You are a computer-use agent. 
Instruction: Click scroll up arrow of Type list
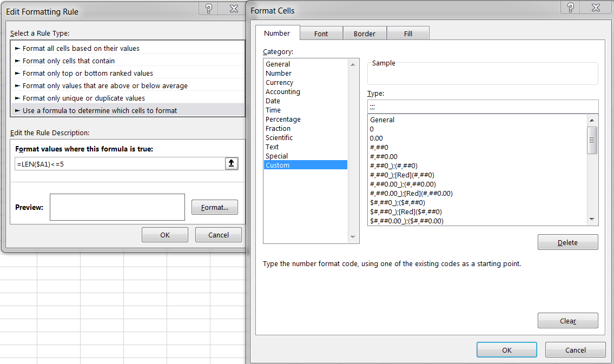pyautogui.click(x=592, y=120)
